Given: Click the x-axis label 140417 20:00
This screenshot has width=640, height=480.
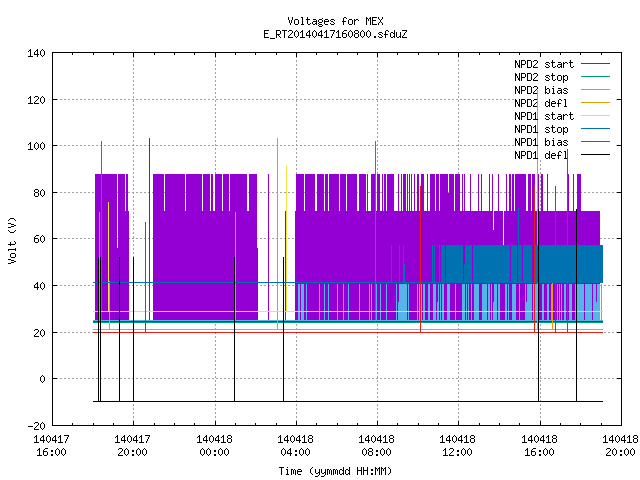Looking at the screenshot, I should click(133, 446).
